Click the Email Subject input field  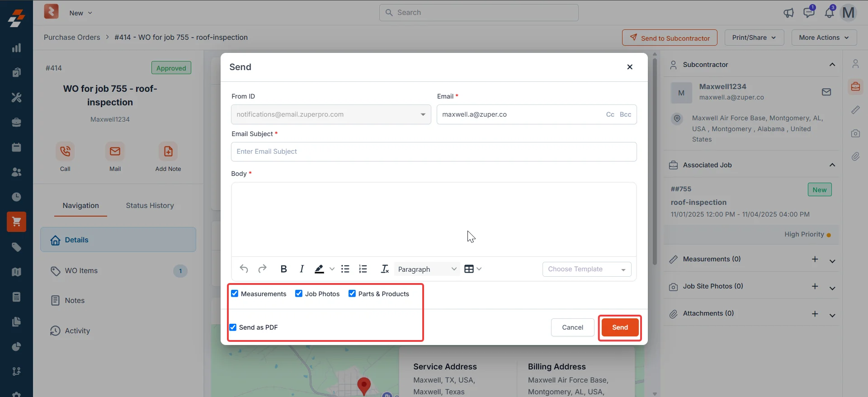434,151
